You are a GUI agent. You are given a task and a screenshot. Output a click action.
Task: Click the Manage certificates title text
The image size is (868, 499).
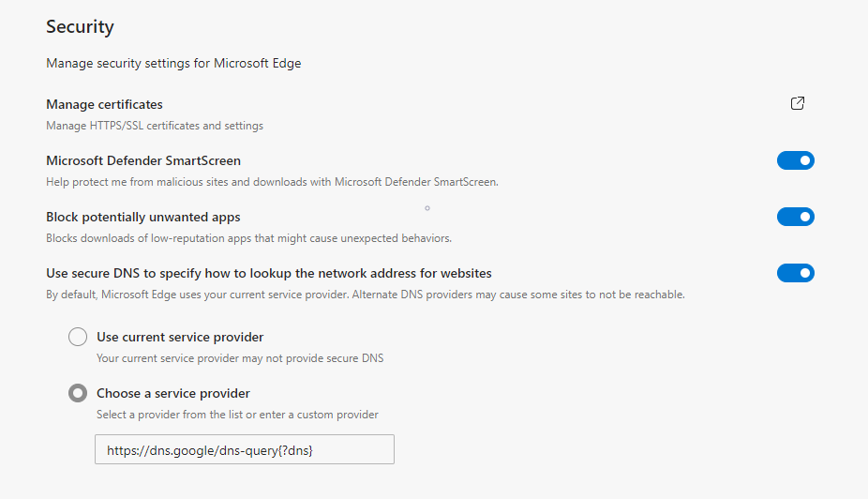click(x=104, y=104)
